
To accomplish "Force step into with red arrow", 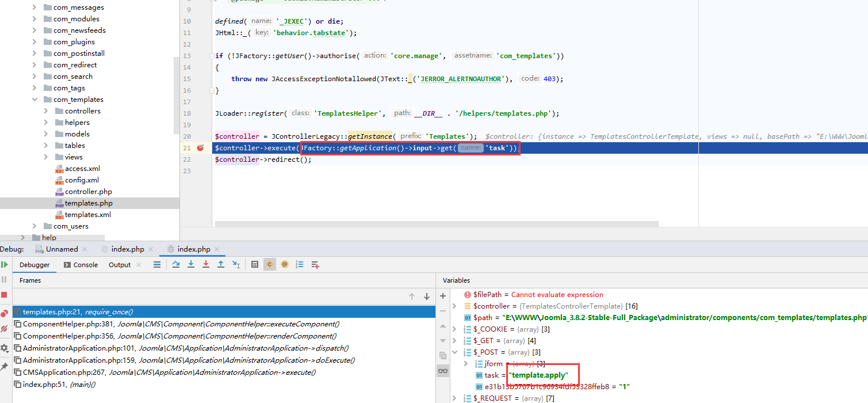I will click(206, 264).
